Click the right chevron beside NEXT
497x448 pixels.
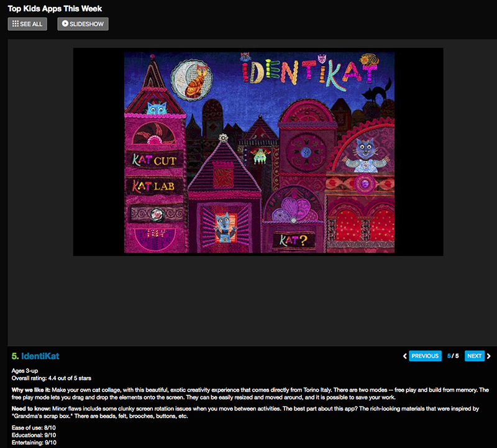click(490, 356)
